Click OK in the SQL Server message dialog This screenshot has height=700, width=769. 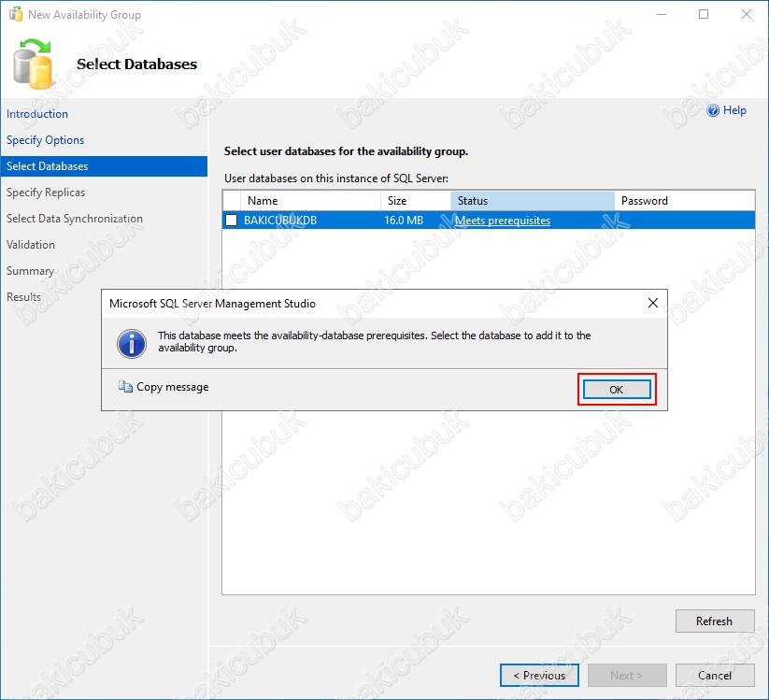(617, 390)
